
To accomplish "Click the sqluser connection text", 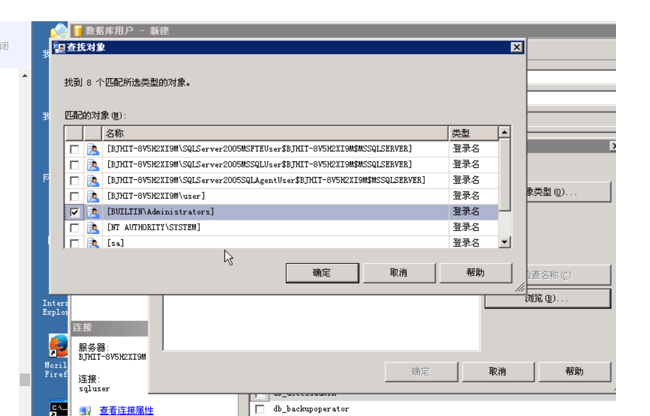I will click(95, 389).
